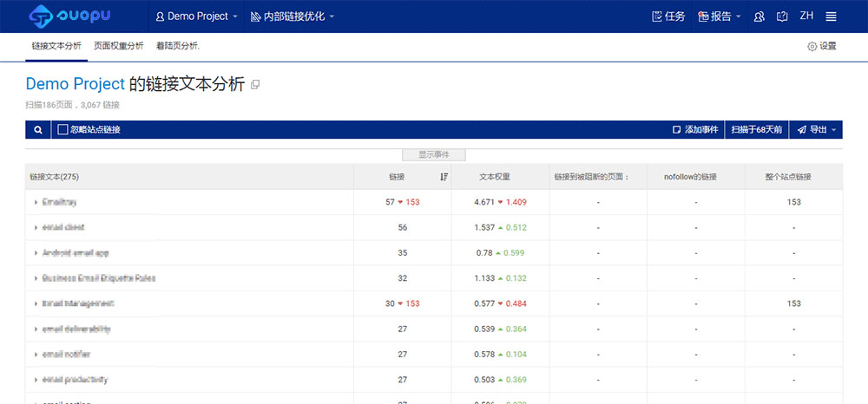Expand the 报告 reports dropdown
868x404 pixels.
pyautogui.click(x=720, y=16)
